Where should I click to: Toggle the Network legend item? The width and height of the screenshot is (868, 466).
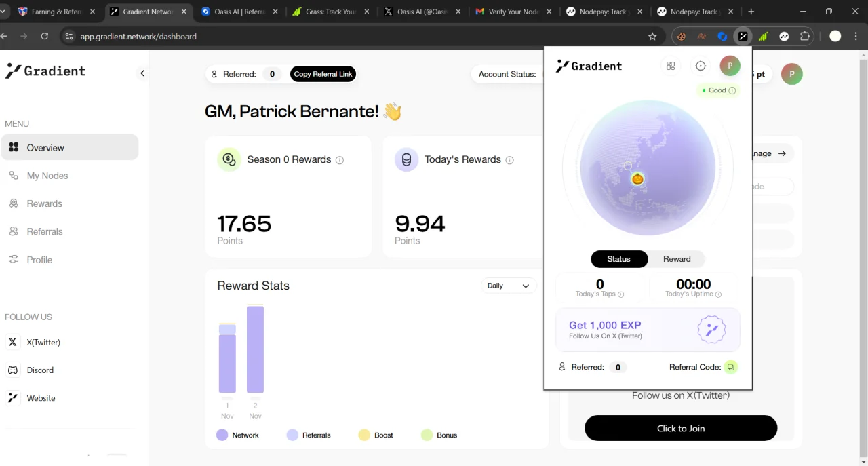point(237,435)
